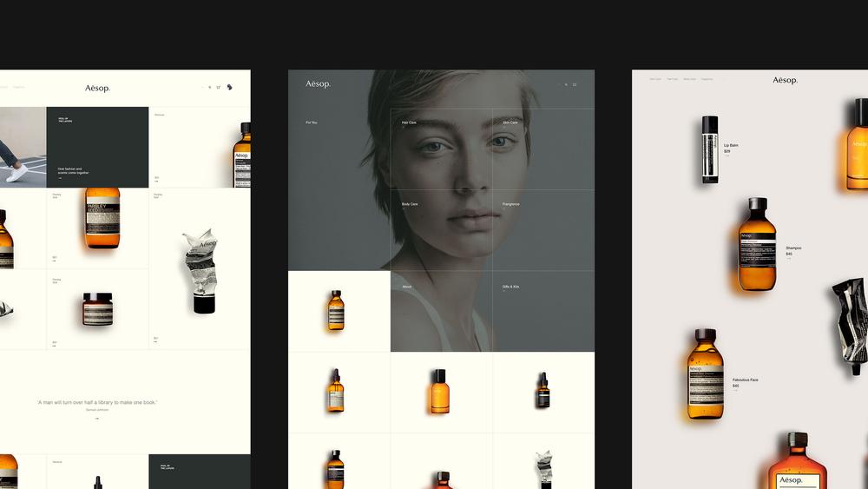Image resolution: width=868 pixels, height=489 pixels.
Task: Open the Fabulous Face bottle image
Action: point(705,373)
